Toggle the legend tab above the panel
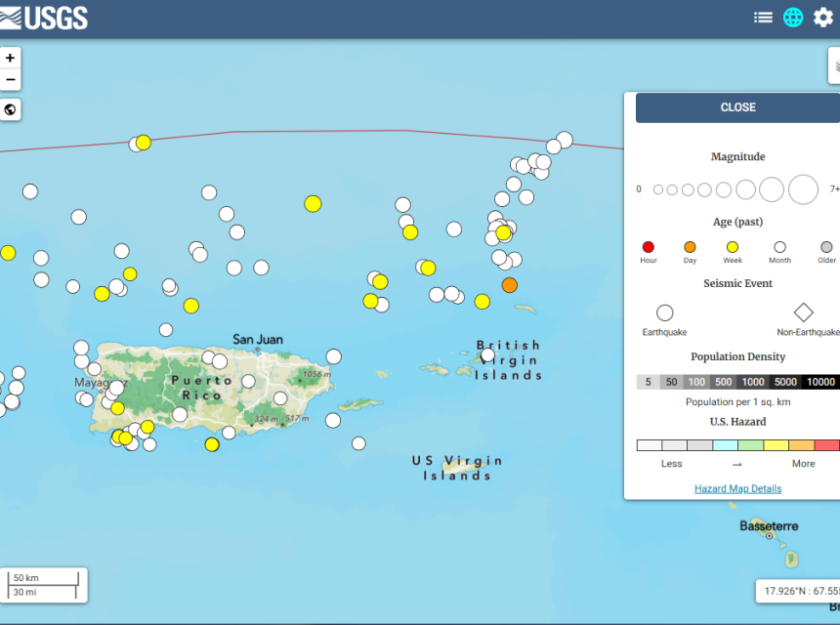Screen dimensions: 840x625 point(835,66)
